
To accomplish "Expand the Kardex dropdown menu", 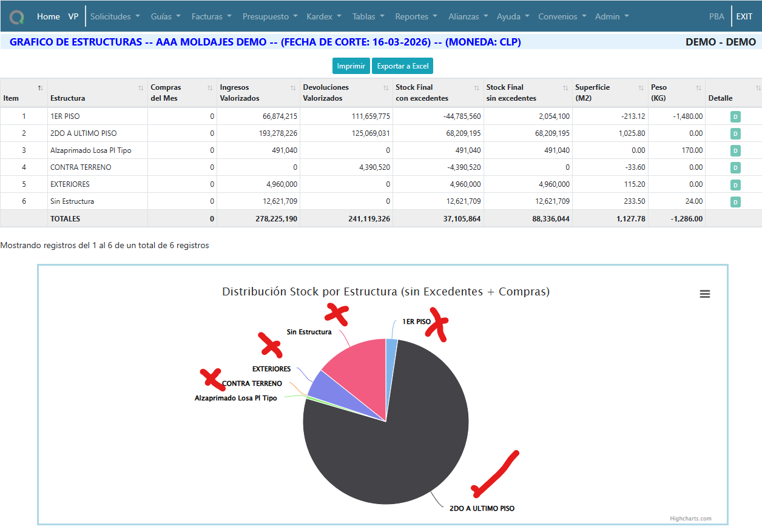I will 324,16.
